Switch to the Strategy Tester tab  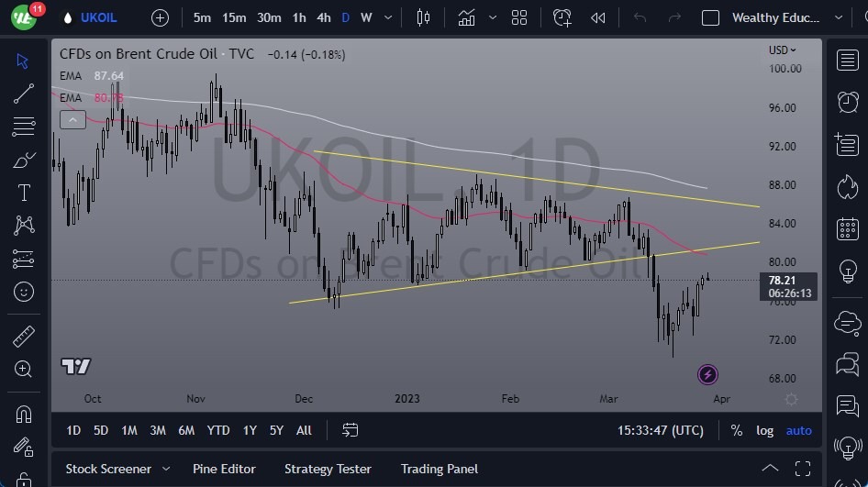click(x=328, y=469)
